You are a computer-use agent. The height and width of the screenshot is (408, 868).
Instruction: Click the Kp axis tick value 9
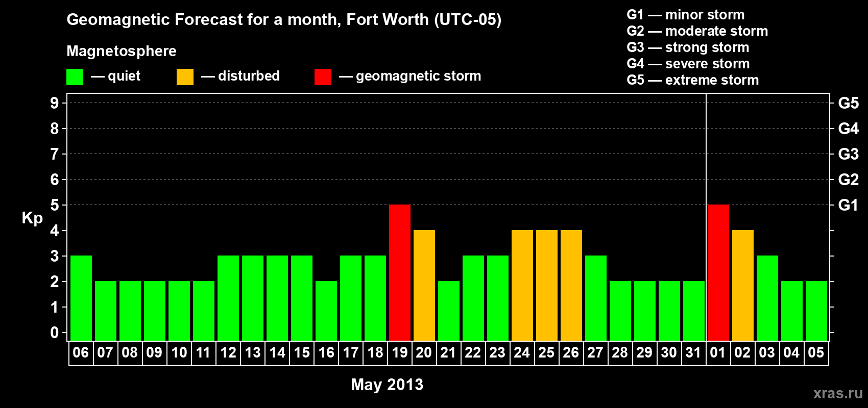pos(54,104)
